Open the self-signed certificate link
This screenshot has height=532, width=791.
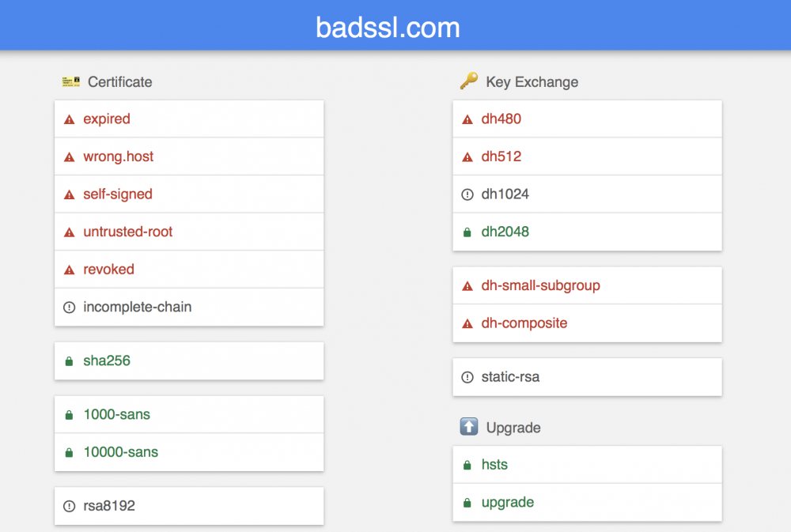(118, 194)
